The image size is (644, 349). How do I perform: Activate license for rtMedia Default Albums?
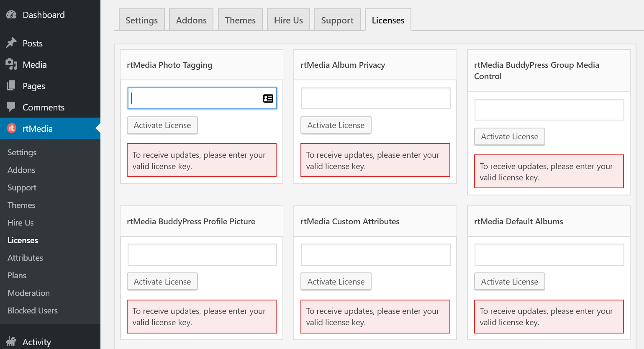point(509,281)
